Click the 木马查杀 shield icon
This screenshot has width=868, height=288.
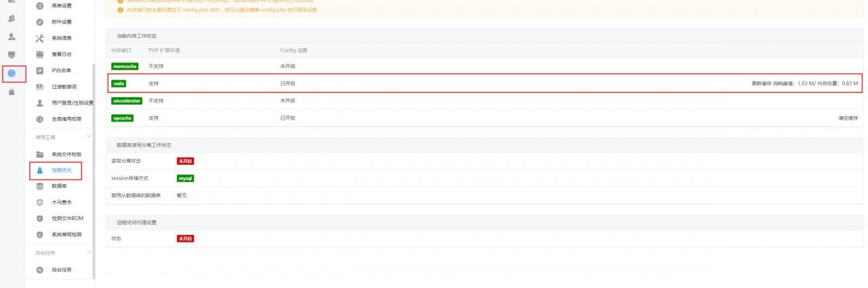click(40, 202)
